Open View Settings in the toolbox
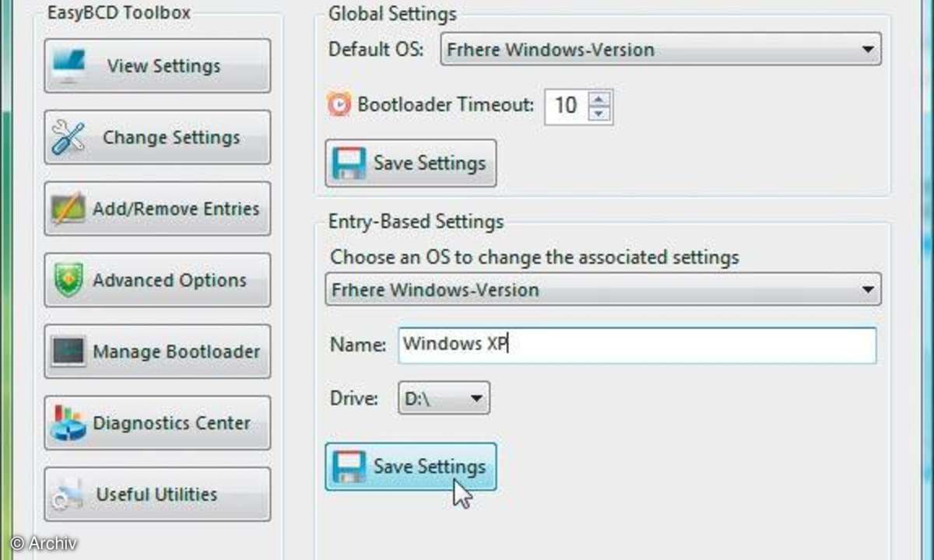This screenshot has height=560, width=934. click(x=157, y=66)
